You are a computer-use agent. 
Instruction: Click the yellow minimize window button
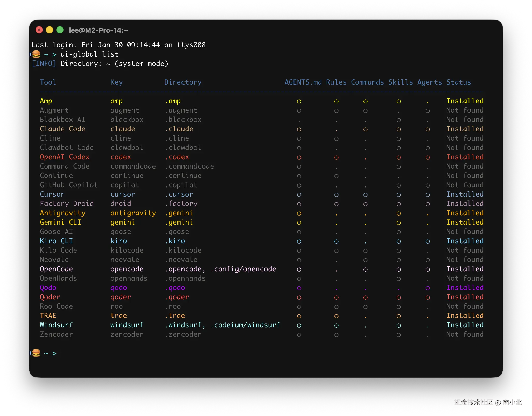50,30
